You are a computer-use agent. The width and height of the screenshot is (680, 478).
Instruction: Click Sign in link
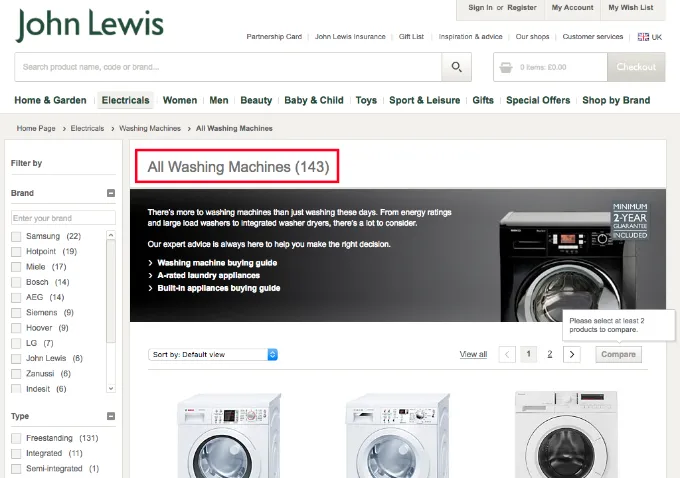coord(480,7)
